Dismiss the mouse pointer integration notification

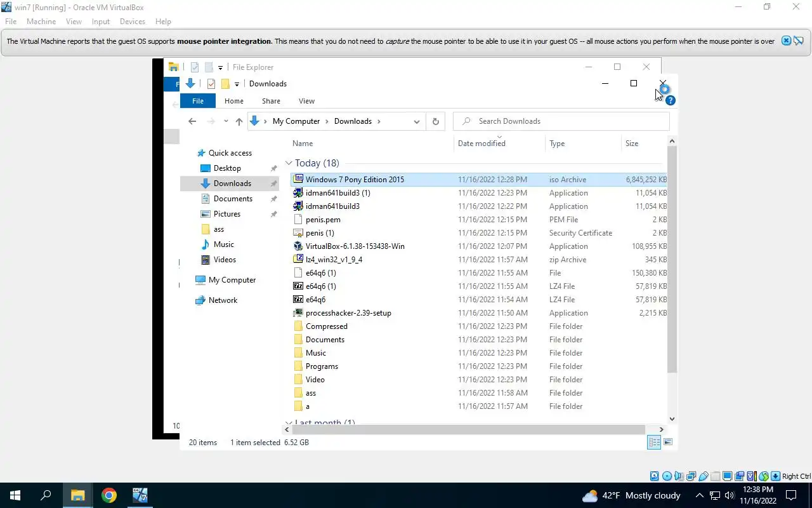[x=786, y=41]
